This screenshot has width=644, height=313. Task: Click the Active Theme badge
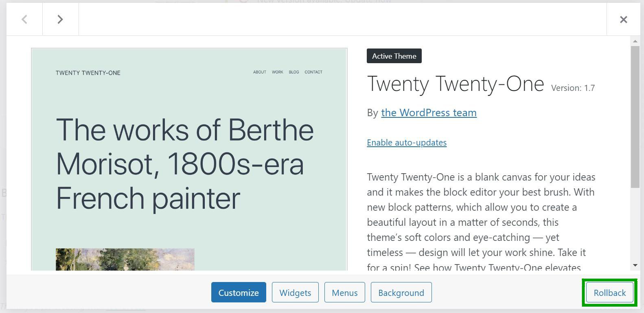tap(394, 56)
